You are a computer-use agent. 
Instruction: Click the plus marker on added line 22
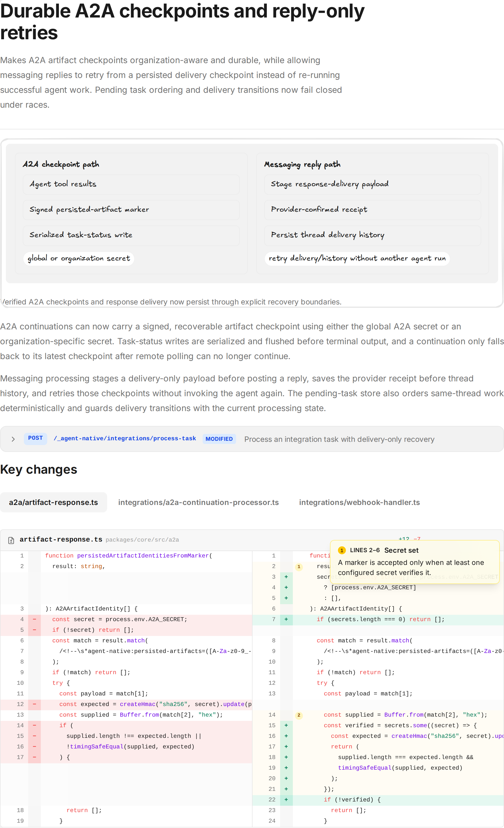286,800
